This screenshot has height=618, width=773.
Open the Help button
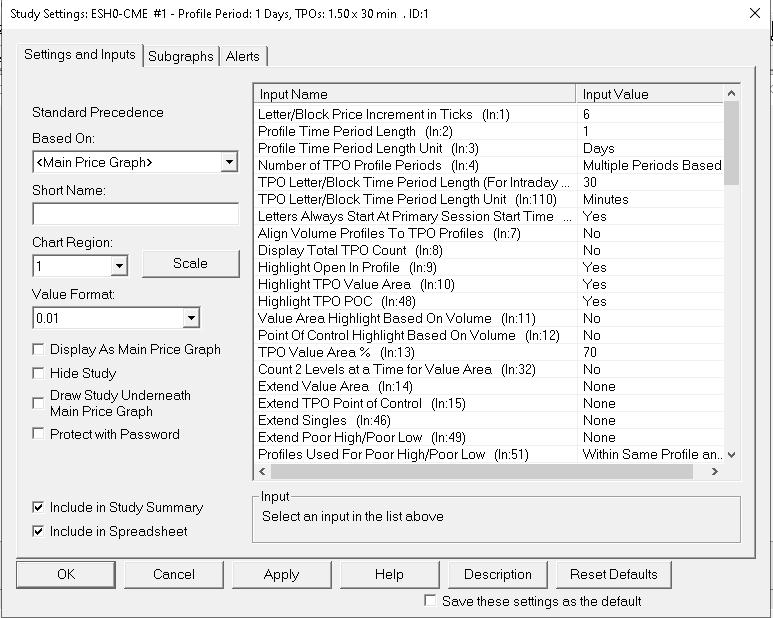tap(389, 575)
